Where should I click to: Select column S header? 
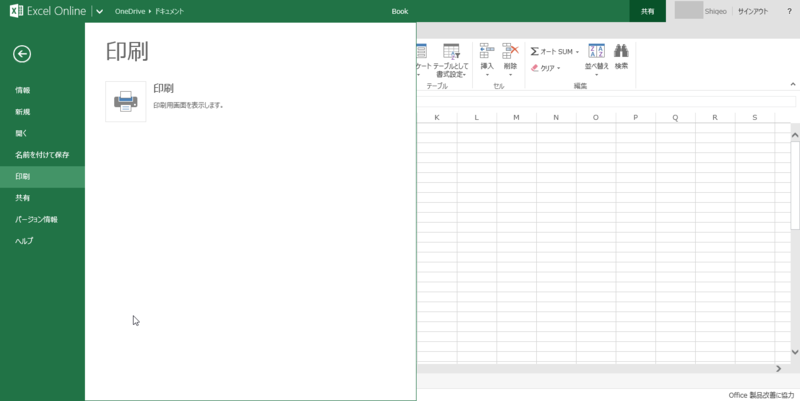click(755, 117)
